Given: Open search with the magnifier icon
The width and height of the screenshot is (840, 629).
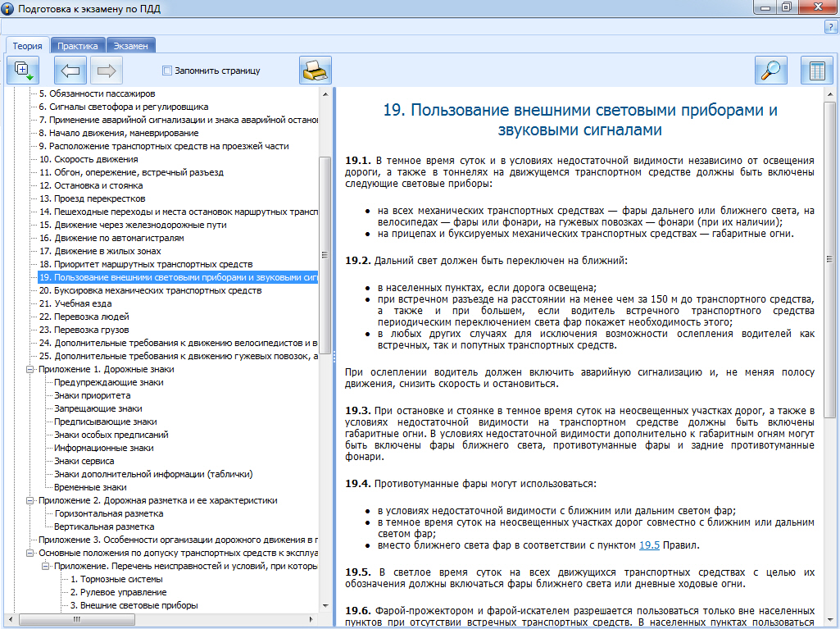Looking at the screenshot, I should point(771,71).
